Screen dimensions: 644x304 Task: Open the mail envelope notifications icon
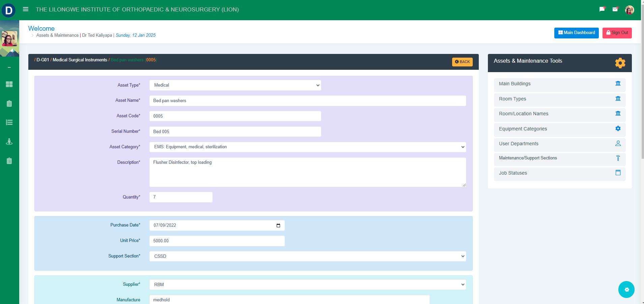[615, 9]
